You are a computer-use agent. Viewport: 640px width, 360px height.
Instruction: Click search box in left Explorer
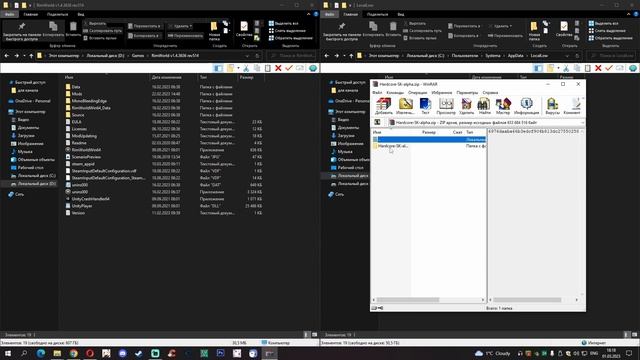292,56
